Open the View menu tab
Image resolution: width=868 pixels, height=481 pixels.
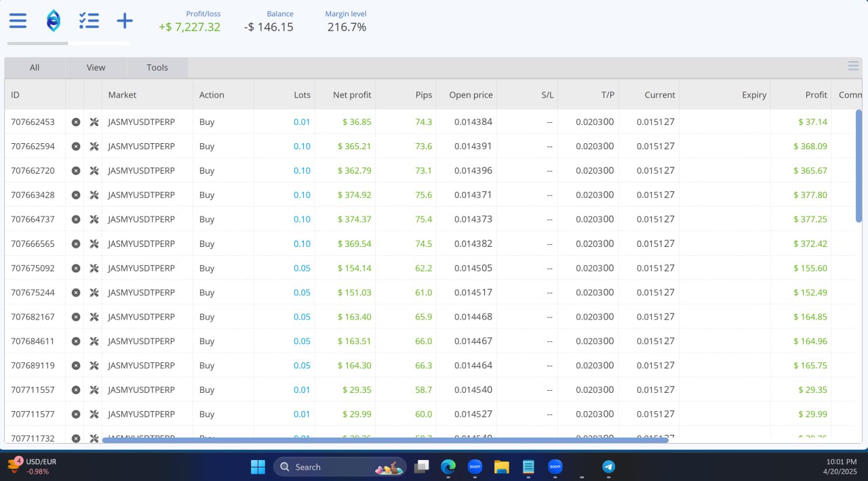pos(96,67)
